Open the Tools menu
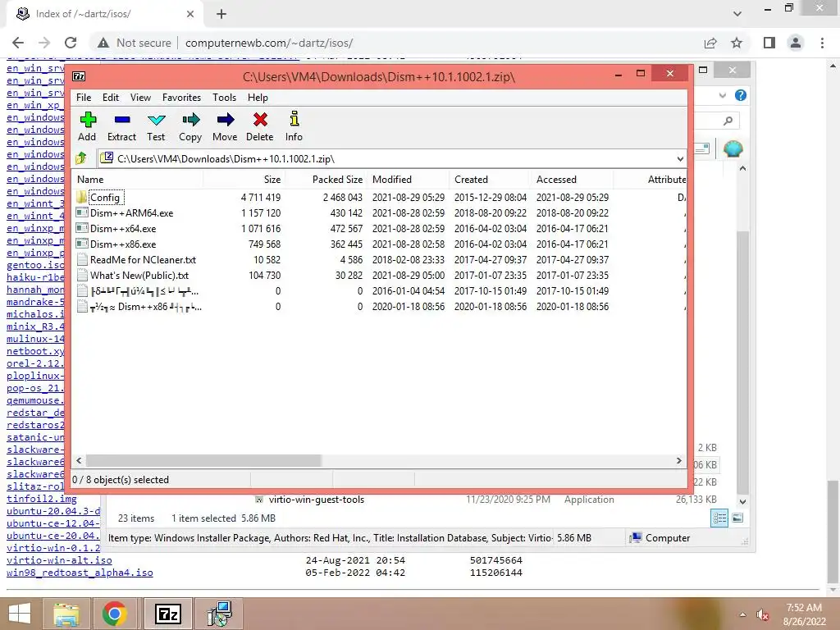 pyautogui.click(x=225, y=98)
